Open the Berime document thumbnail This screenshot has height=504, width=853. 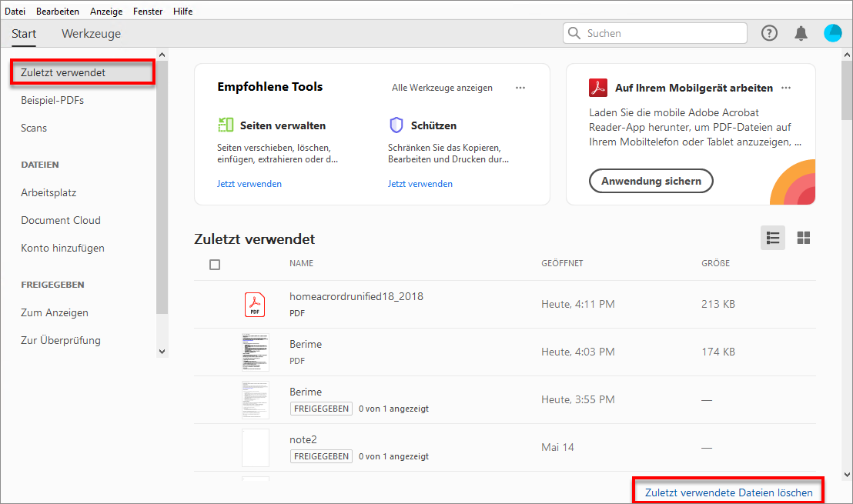[x=255, y=352]
